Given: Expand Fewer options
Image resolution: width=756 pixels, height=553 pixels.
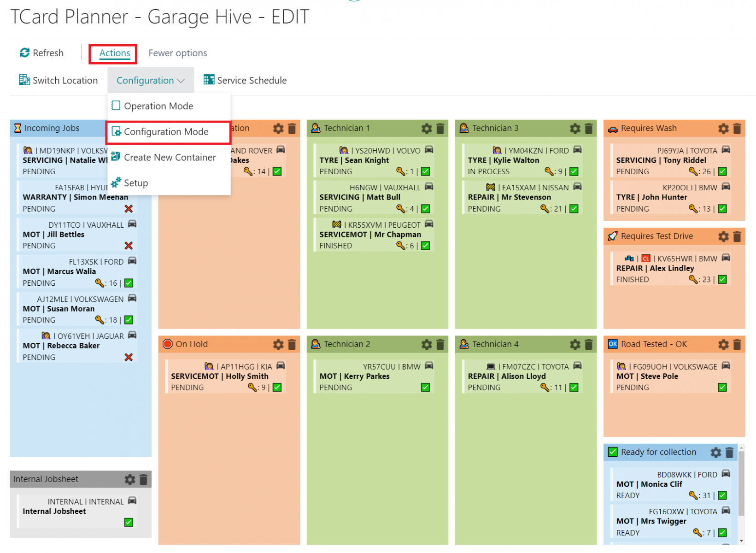Looking at the screenshot, I should coord(177,53).
